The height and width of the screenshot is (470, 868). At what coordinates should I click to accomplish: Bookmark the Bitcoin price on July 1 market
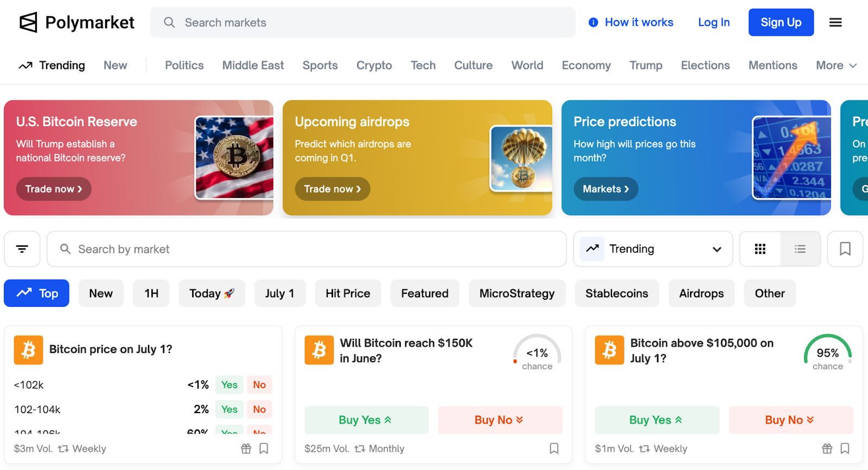pyautogui.click(x=264, y=448)
